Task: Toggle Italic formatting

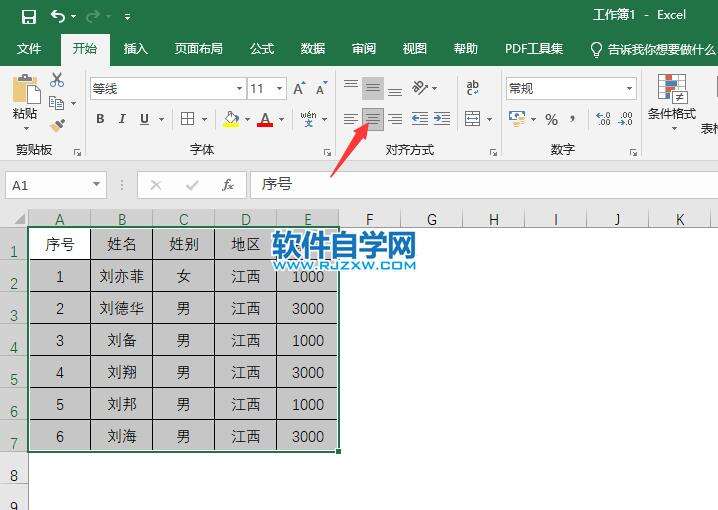Action: coord(122,119)
